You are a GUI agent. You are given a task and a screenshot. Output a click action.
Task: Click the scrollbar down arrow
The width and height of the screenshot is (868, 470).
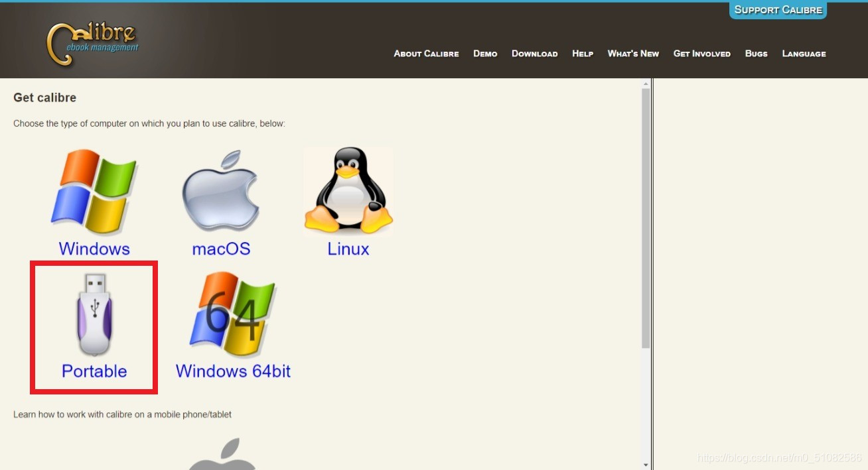(x=646, y=465)
